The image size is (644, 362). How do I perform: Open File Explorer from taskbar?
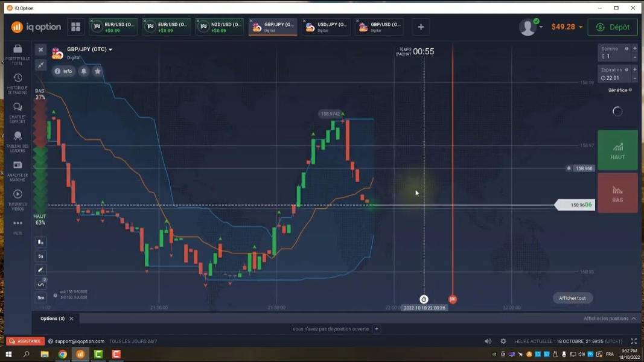coord(44,354)
